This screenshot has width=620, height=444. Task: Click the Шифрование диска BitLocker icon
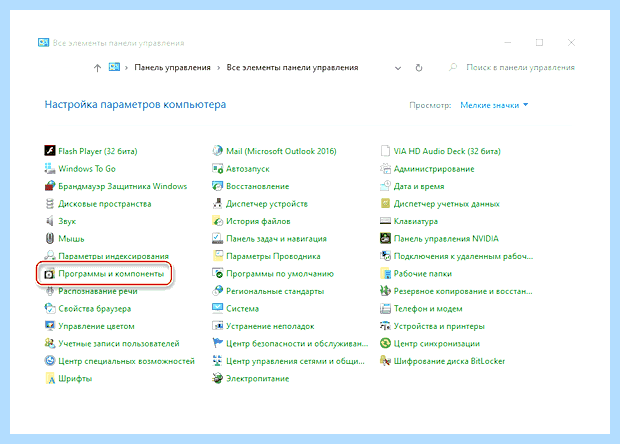pos(385,361)
